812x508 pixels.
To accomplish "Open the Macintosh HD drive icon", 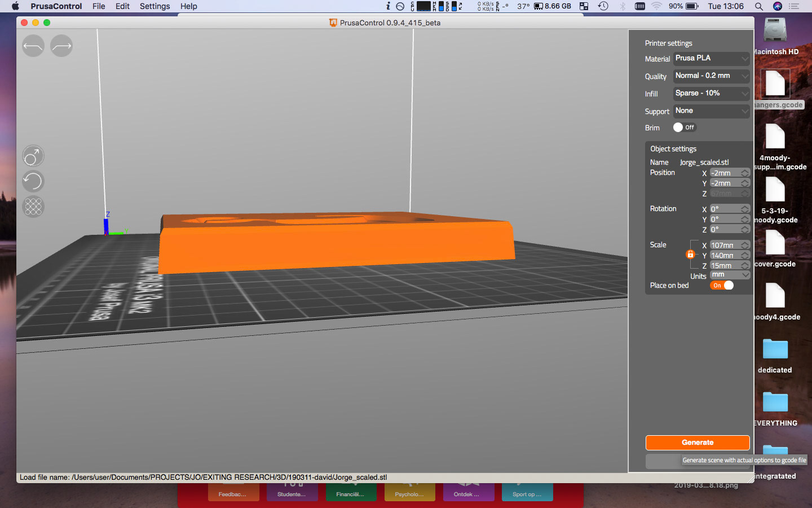I will [x=775, y=30].
